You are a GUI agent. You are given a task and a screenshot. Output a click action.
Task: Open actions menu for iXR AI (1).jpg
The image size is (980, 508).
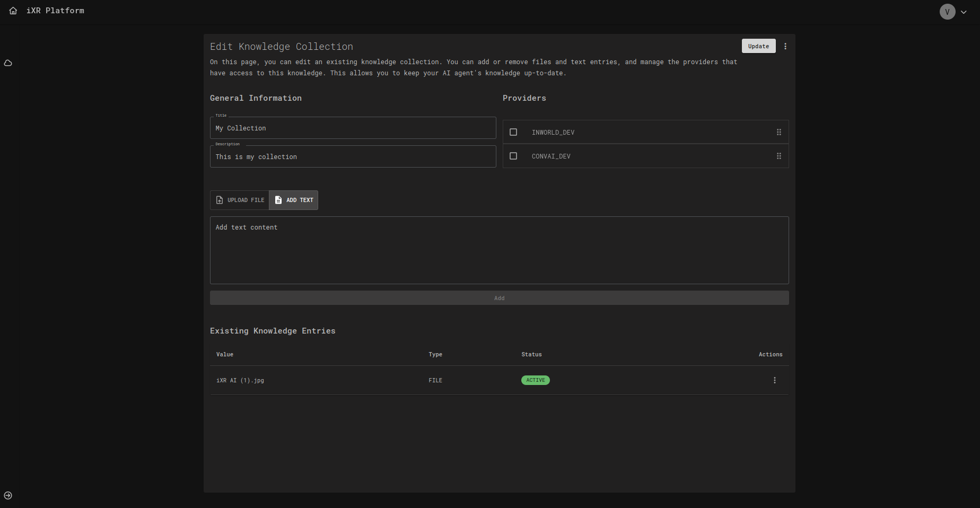775,380
